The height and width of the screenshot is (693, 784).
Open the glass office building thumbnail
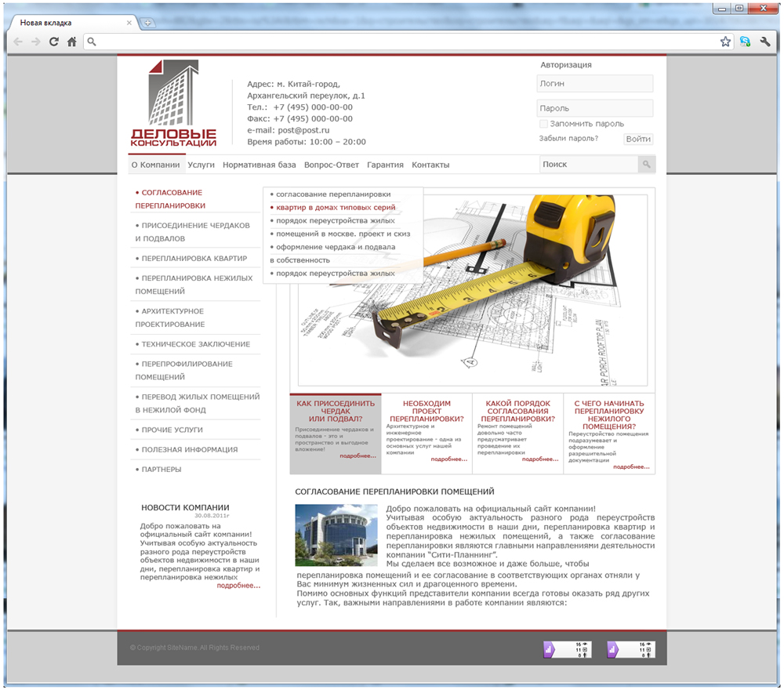coord(336,535)
